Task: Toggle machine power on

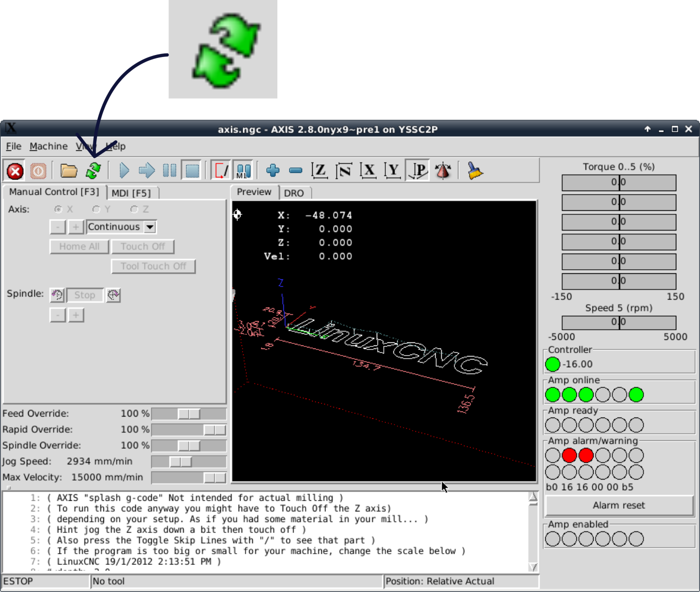Action: click(38, 170)
